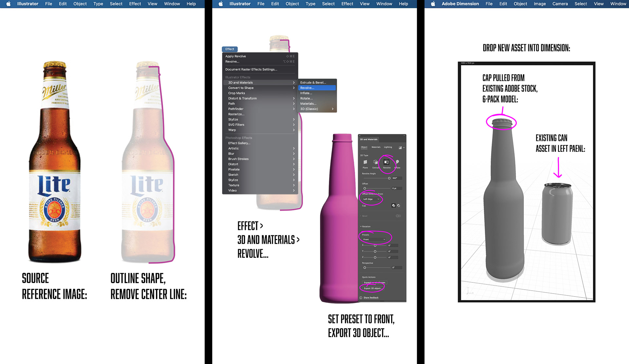The width and height of the screenshot is (629, 364).
Task: Open Apple menu in the middle Illustrator menu bar
Action: coord(221,4)
